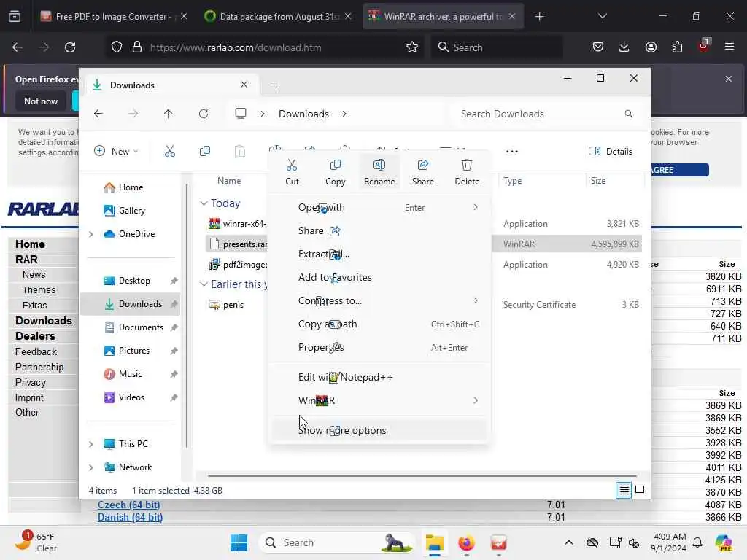Screen dimensions: 747x560
Task: Open Pictures folder in navigation pane
Action: tap(134, 351)
